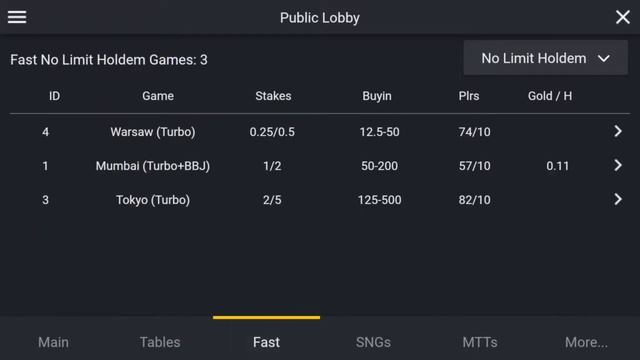Sort by the Stakes column header

[273, 96]
